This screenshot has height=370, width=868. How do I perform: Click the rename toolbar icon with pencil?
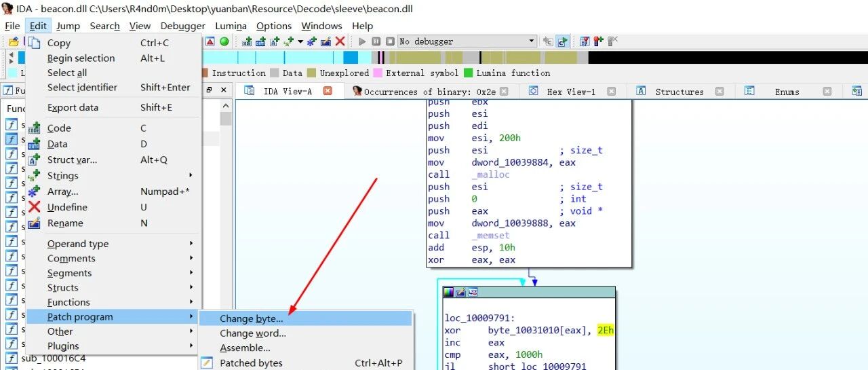click(325, 41)
